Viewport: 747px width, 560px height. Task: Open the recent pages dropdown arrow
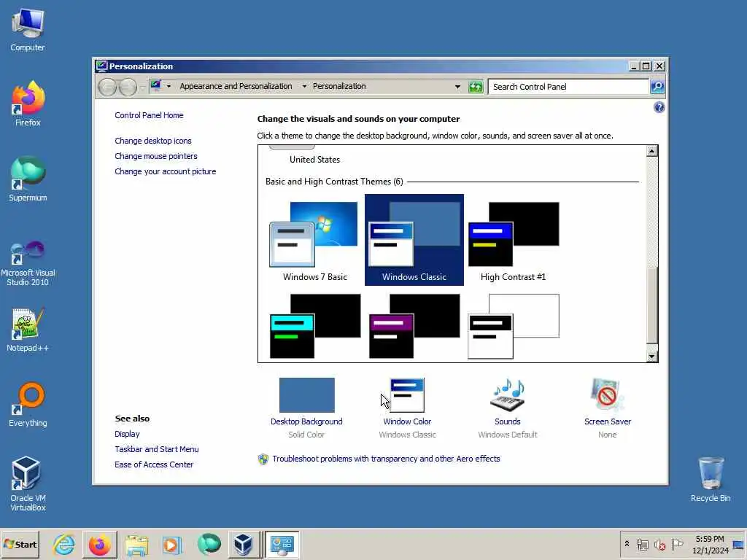click(142, 87)
